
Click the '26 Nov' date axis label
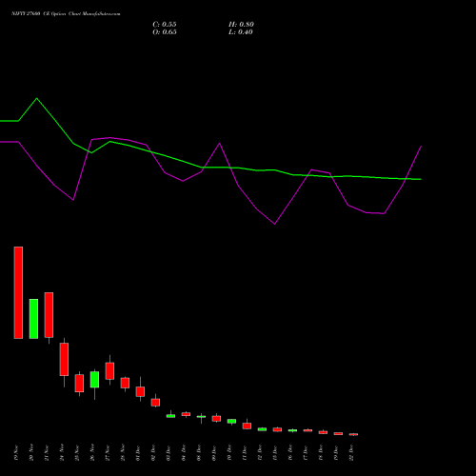click(92, 453)
